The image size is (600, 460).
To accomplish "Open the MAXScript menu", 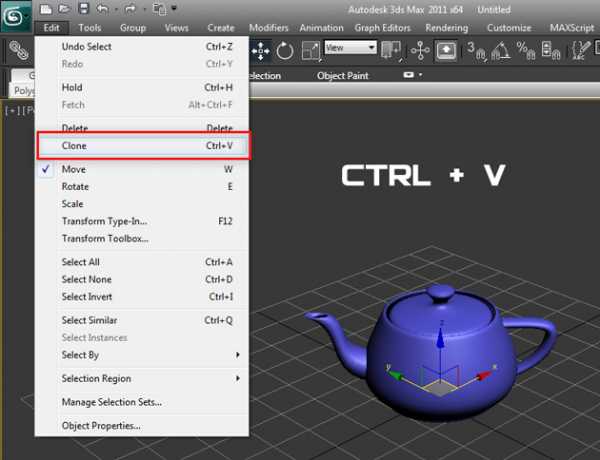I will tap(572, 28).
